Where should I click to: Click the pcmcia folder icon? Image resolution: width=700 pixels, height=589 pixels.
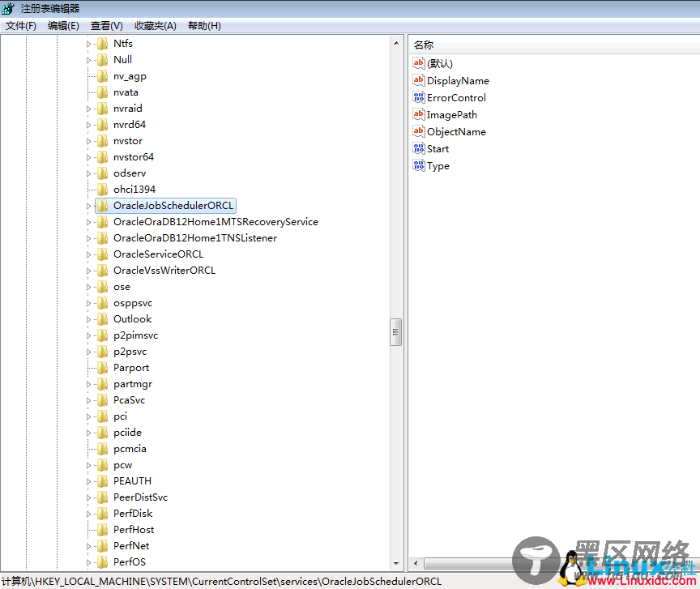(103, 449)
